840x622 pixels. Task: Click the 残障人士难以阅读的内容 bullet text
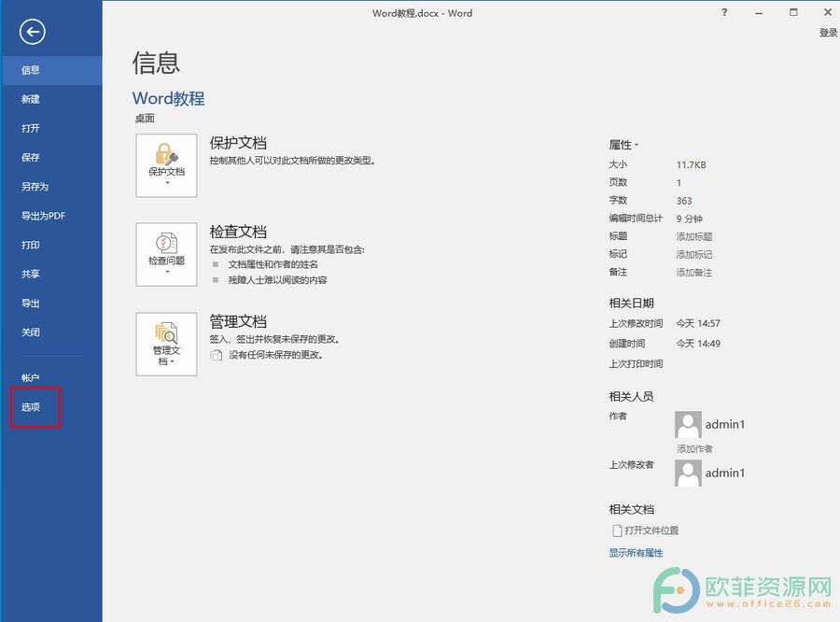[277, 280]
